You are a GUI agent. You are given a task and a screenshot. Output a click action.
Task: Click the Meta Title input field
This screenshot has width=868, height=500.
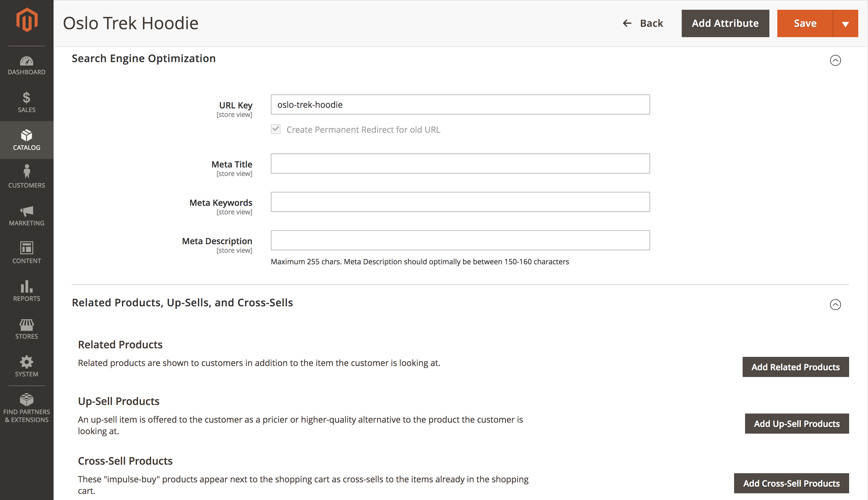pyautogui.click(x=460, y=164)
